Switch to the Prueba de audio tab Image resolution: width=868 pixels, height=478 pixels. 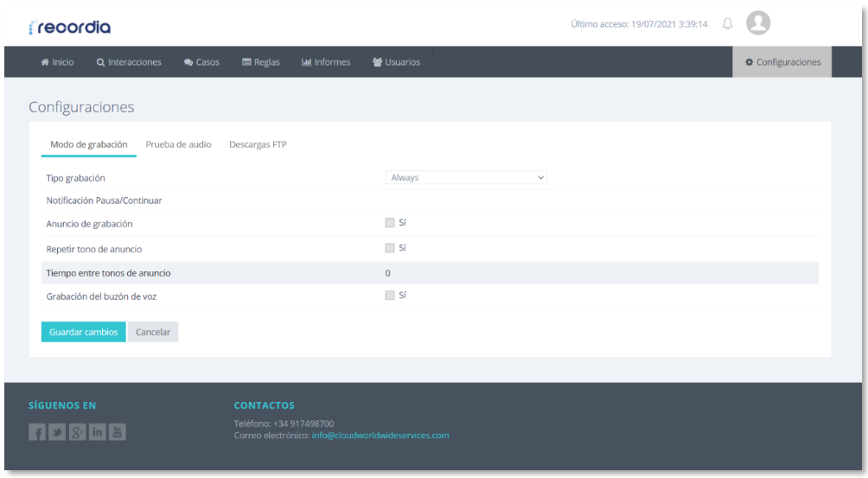pos(178,144)
